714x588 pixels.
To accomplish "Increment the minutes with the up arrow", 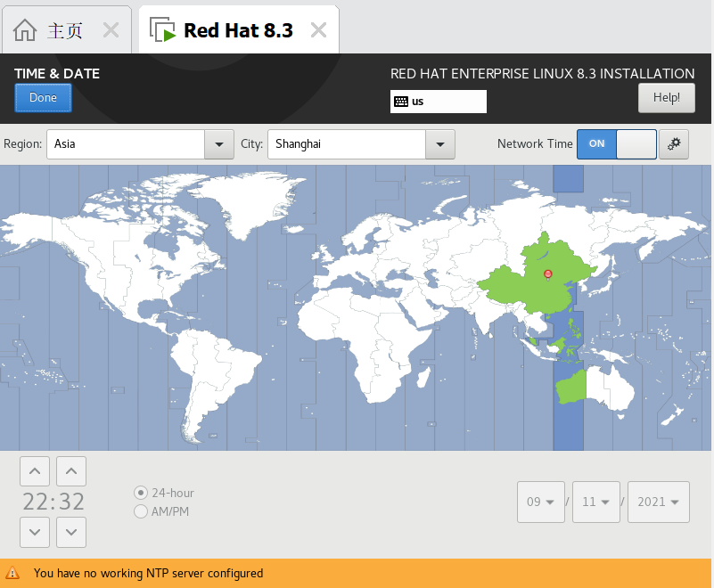I will click(x=70, y=471).
